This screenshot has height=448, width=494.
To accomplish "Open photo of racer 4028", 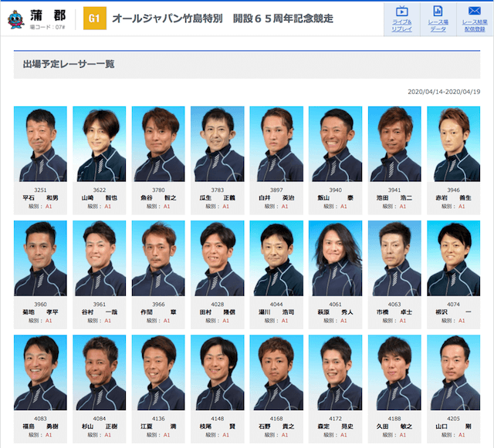I will (x=218, y=258).
